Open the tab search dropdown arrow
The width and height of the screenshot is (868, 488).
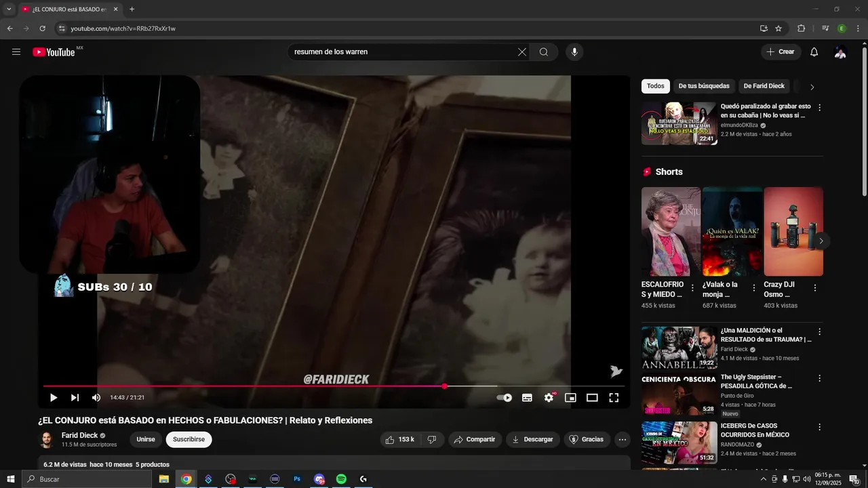point(9,9)
